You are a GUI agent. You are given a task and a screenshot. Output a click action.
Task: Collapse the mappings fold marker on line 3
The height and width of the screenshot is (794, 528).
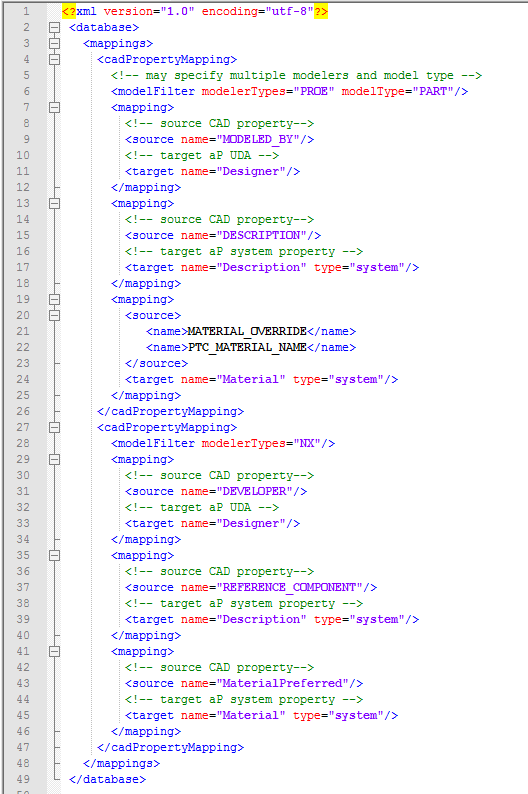tap(54, 44)
